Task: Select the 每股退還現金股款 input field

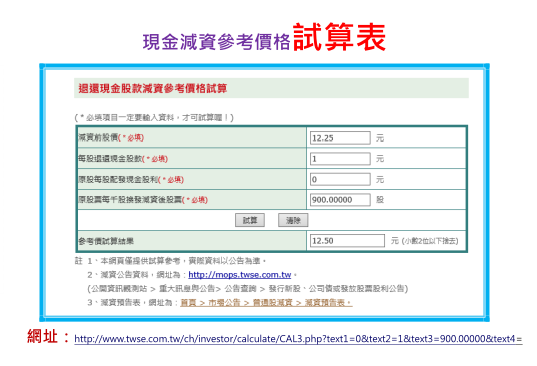Action: point(340,159)
